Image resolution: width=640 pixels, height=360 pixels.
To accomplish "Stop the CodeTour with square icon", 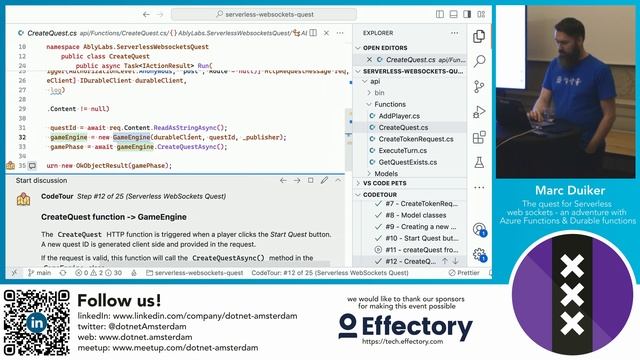I will (x=311, y=180).
